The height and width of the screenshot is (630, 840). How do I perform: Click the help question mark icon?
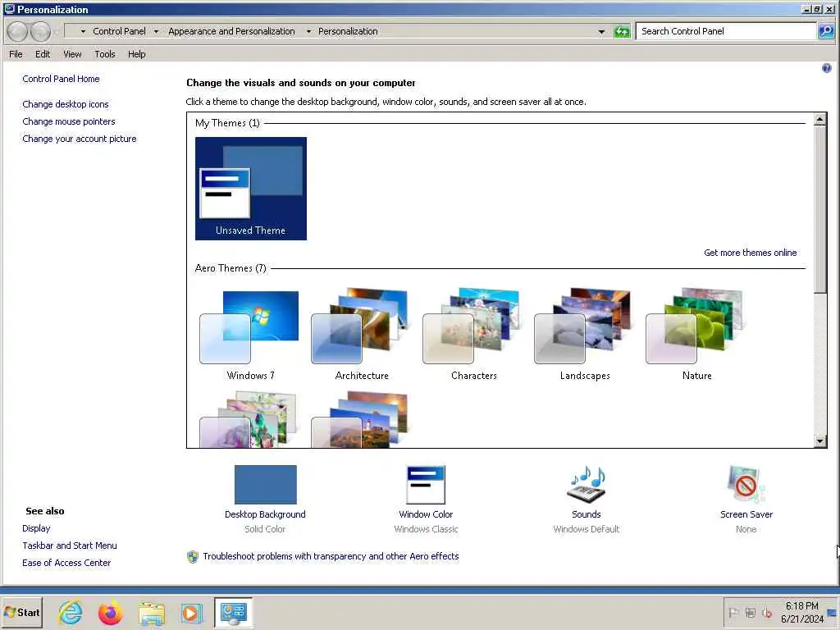click(x=827, y=68)
